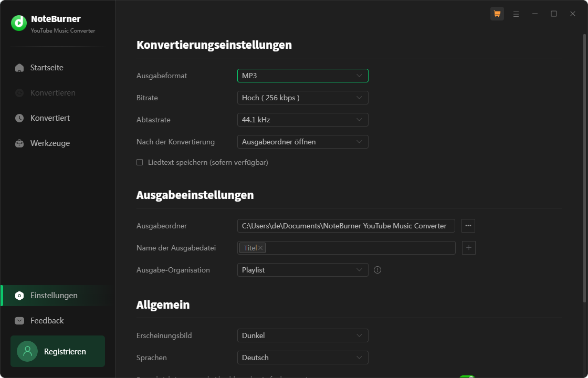
Task: Open the Nach der Konvertierung dropdown
Action: (x=302, y=142)
